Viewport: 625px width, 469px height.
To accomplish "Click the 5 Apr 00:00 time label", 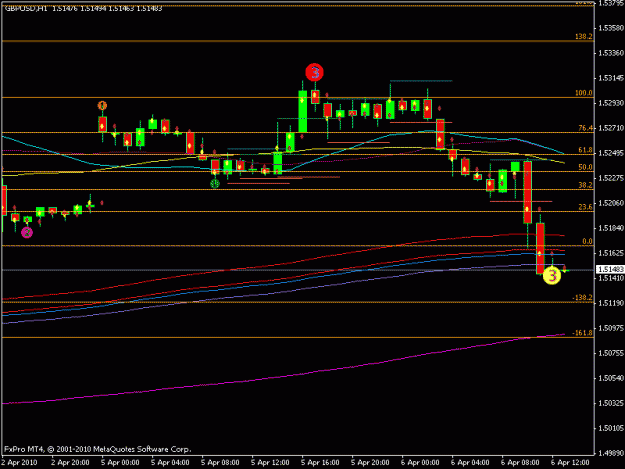I will click(120, 463).
